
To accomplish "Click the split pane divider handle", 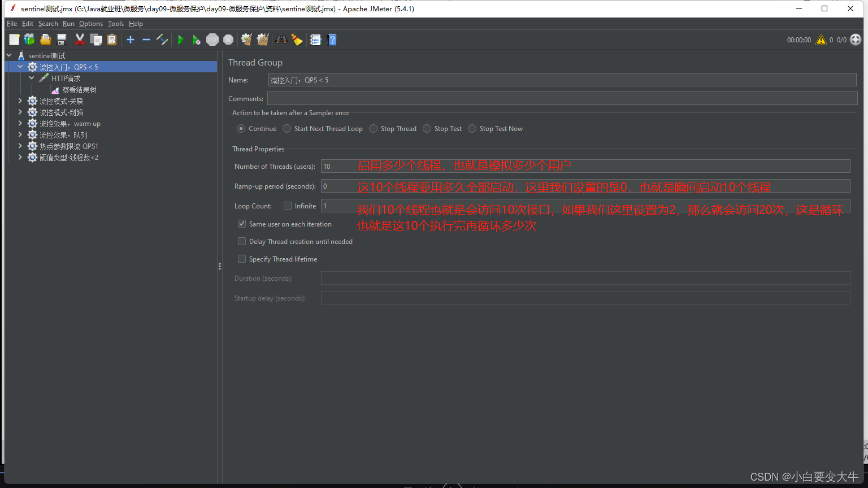I will [x=220, y=266].
